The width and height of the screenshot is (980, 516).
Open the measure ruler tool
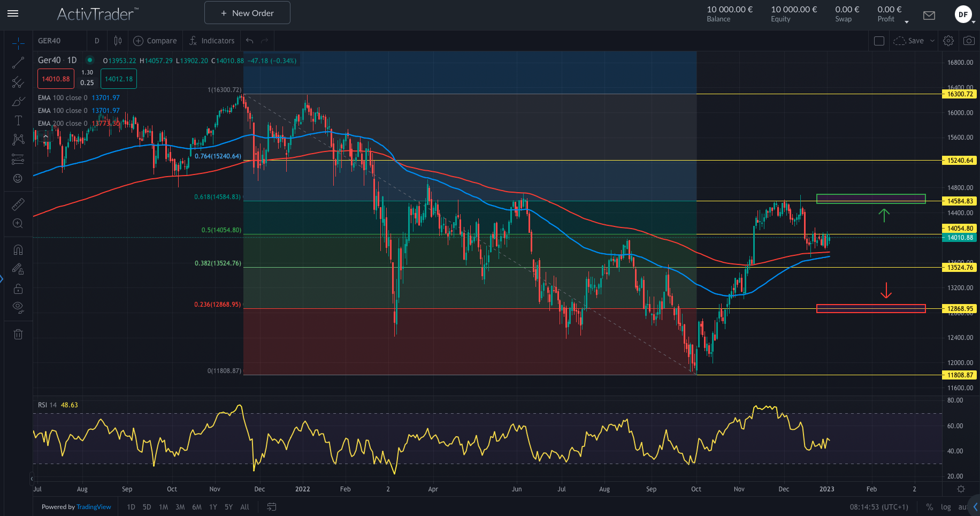18,204
